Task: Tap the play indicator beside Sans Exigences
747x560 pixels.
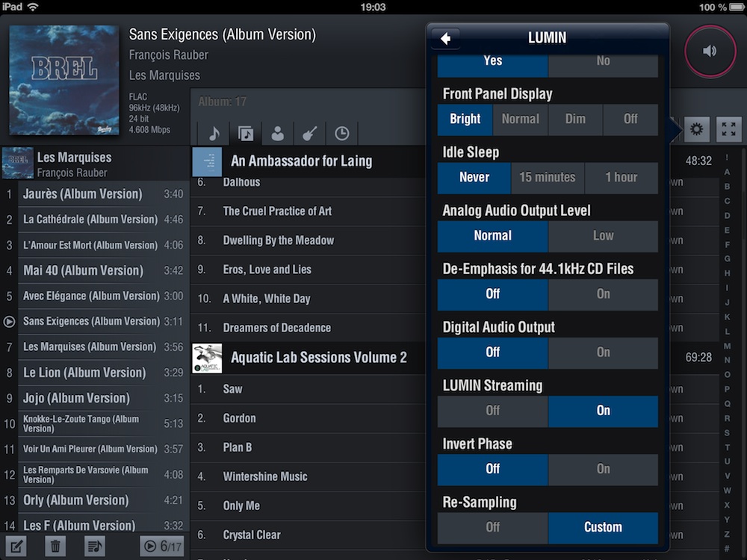Action: [9, 321]
